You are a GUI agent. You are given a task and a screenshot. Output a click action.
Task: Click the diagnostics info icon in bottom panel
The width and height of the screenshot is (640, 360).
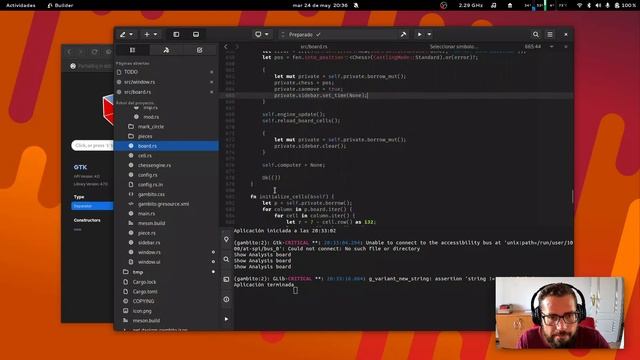coord(226,300)
